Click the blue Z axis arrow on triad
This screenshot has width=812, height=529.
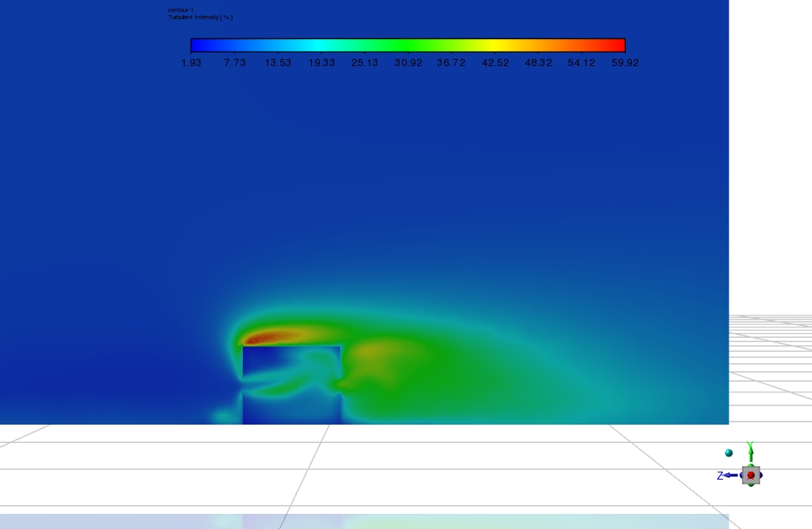click(728, 476)
